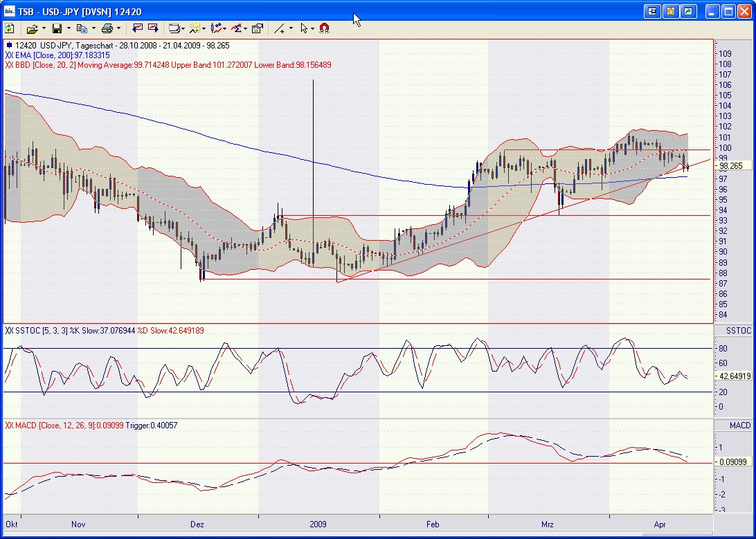
Task: Expand the dropdown next to the save icon
Action: pyautogui.click(x=68, y=28)
